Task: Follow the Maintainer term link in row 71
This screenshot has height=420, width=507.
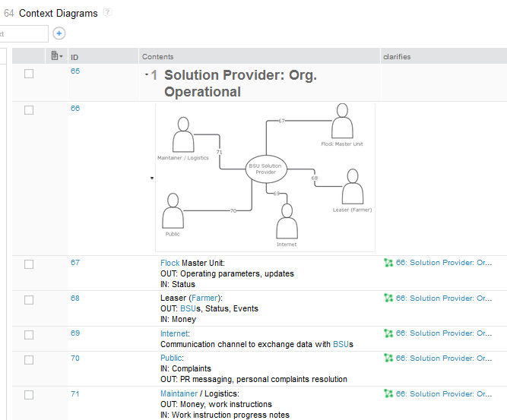Action: point(179,393)
